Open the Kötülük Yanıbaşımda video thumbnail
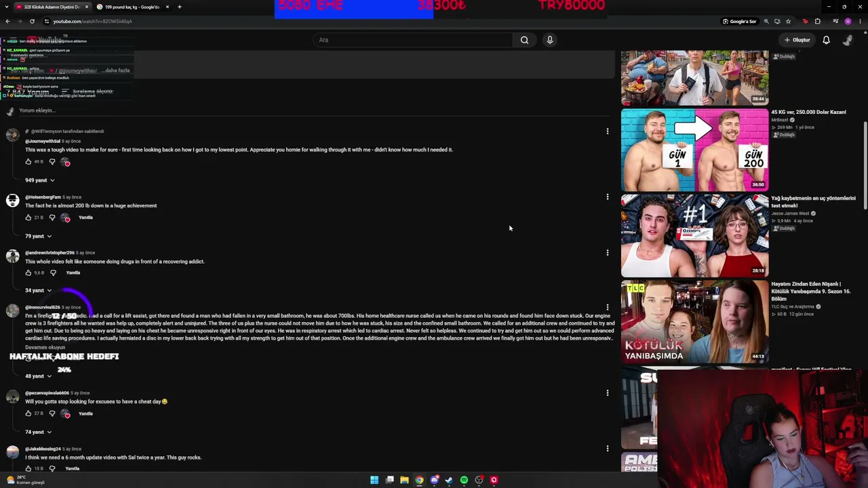 pos(694,322)
